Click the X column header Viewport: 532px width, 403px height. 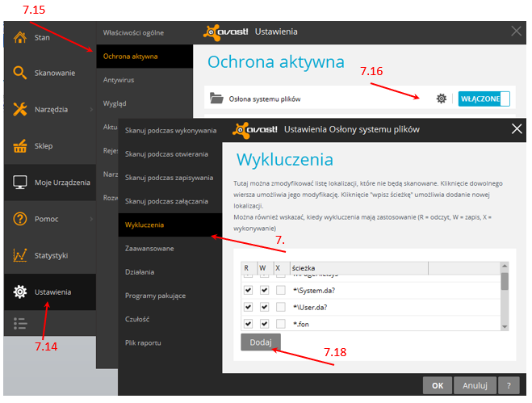coord(282,268)
